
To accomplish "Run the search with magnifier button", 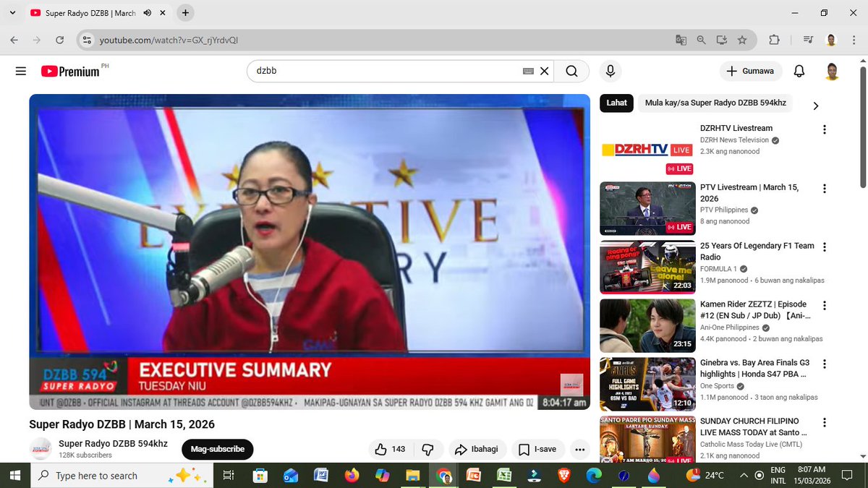I will click(x=571, y=71).
